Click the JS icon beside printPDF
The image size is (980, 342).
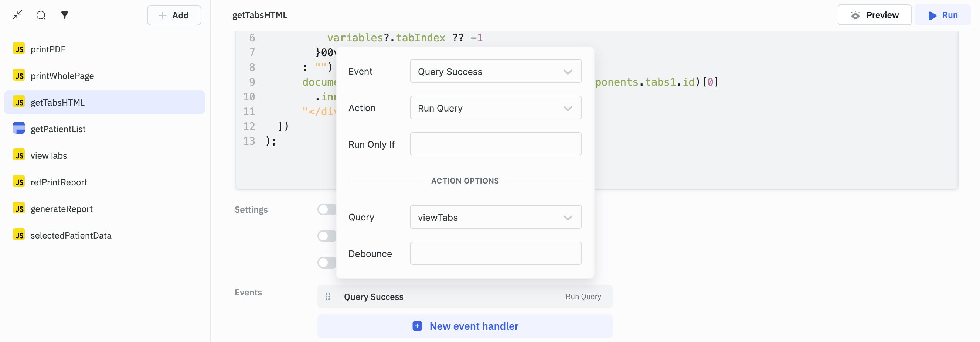point(19,49)
